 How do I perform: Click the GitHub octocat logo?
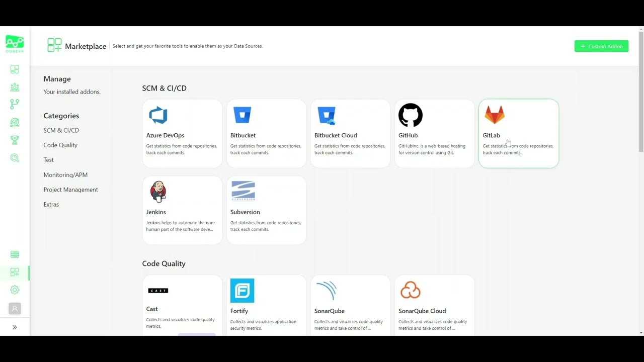coord(411,115)
